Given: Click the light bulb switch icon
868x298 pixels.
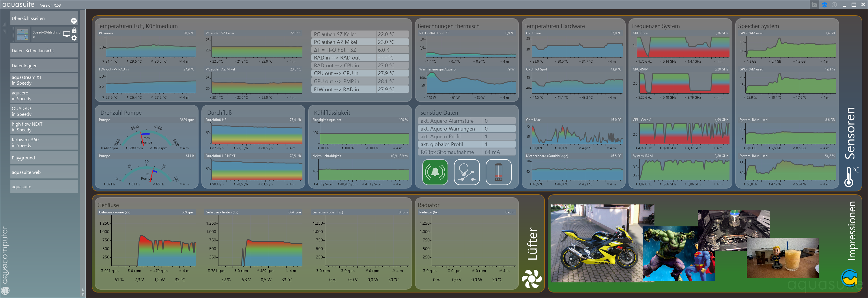Looking at the screenshot, I should point(466,172).
